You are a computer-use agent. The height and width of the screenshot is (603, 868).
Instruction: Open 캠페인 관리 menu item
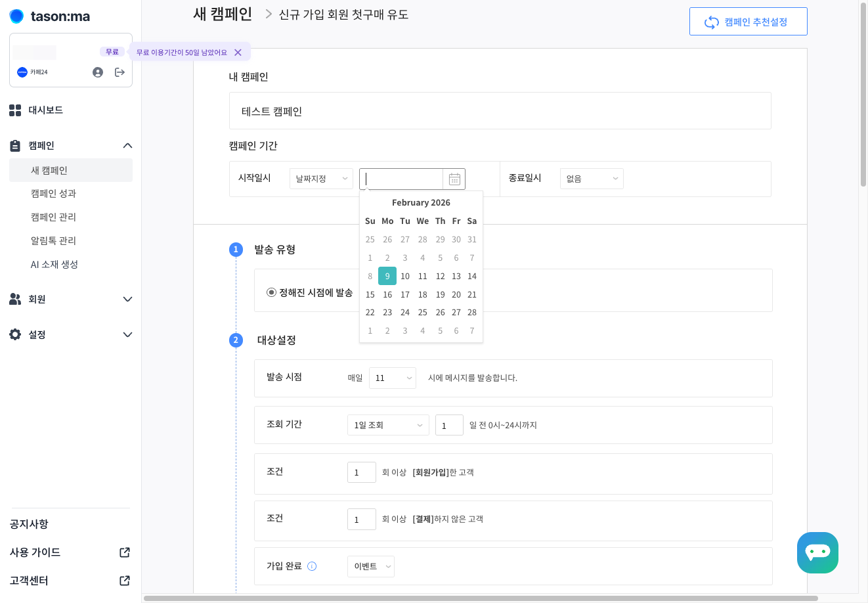54,217
